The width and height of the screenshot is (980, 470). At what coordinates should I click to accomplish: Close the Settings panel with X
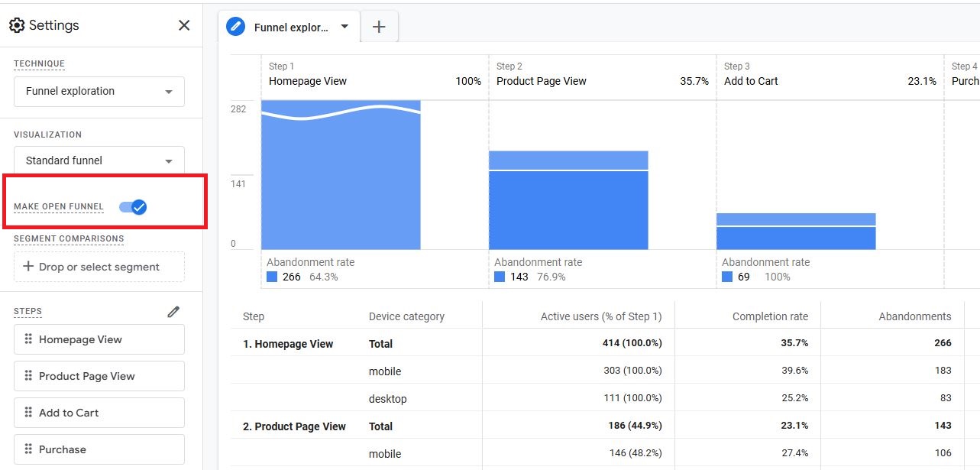click(x=184, y=25)
